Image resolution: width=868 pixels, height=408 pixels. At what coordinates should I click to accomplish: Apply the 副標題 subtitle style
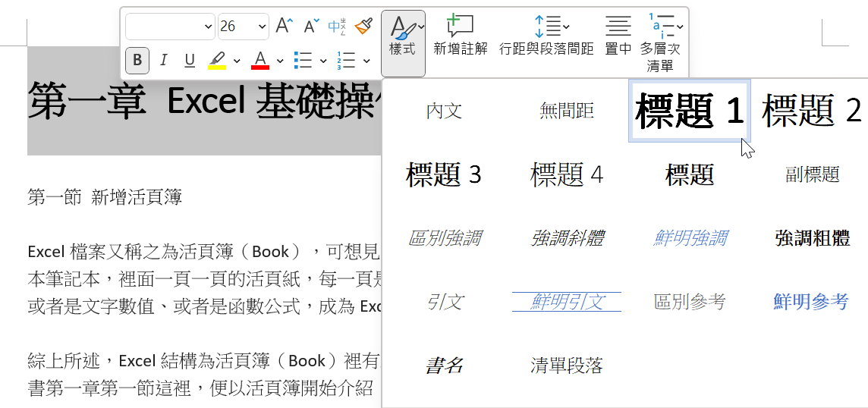pyautogui.click(x=812, y=175)
